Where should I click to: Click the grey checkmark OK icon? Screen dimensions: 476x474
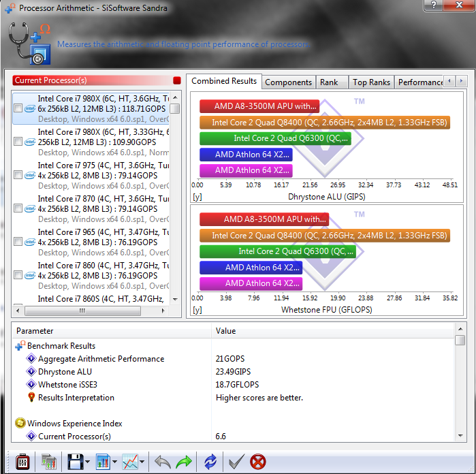[236, 462]
